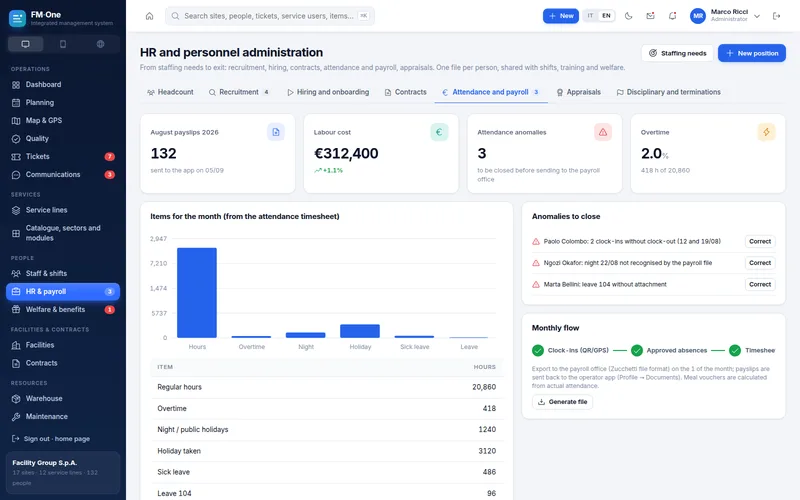Click the blue New button
Screen dimensions: 800x500
561,16
